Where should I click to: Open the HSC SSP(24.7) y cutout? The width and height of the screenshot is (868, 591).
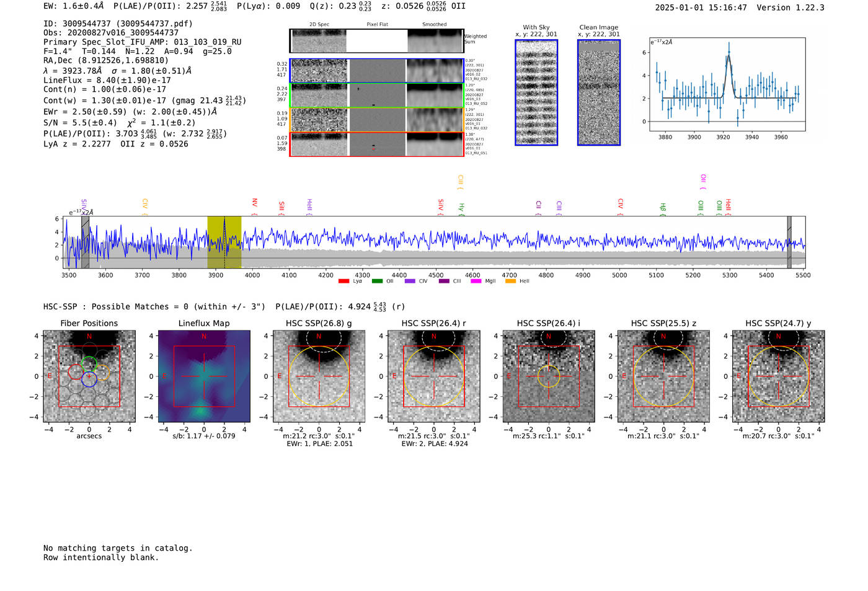tap(779, 376)
